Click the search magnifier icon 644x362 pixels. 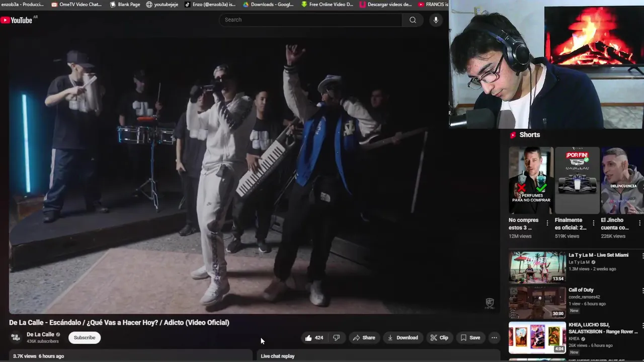coord(413,20)
